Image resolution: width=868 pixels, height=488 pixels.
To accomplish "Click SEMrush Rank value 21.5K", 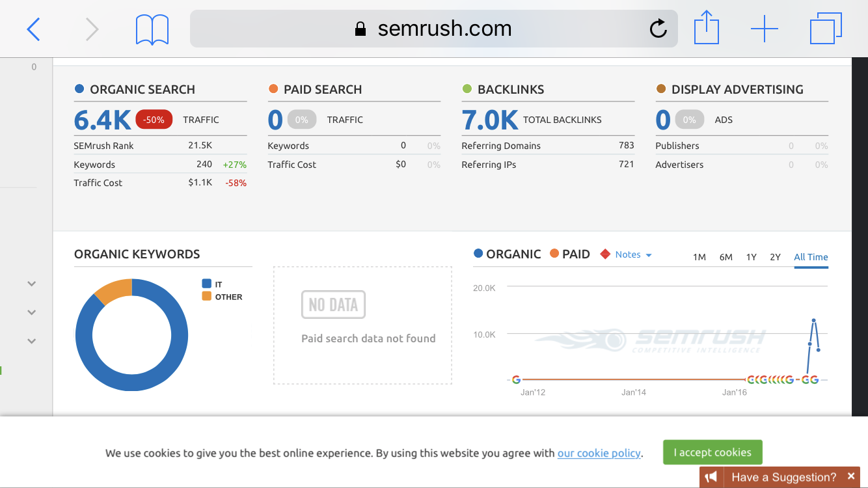I will [x=200, y=146].
